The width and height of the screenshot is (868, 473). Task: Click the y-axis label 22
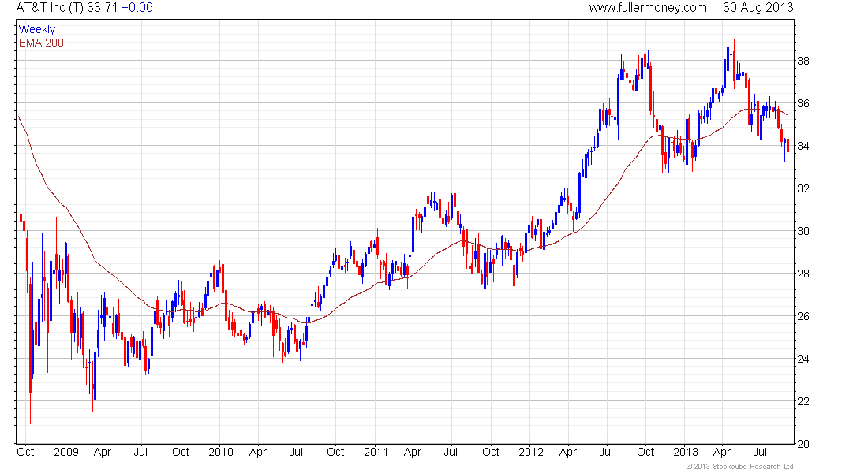pyautogui.click(x=803, y=401)
